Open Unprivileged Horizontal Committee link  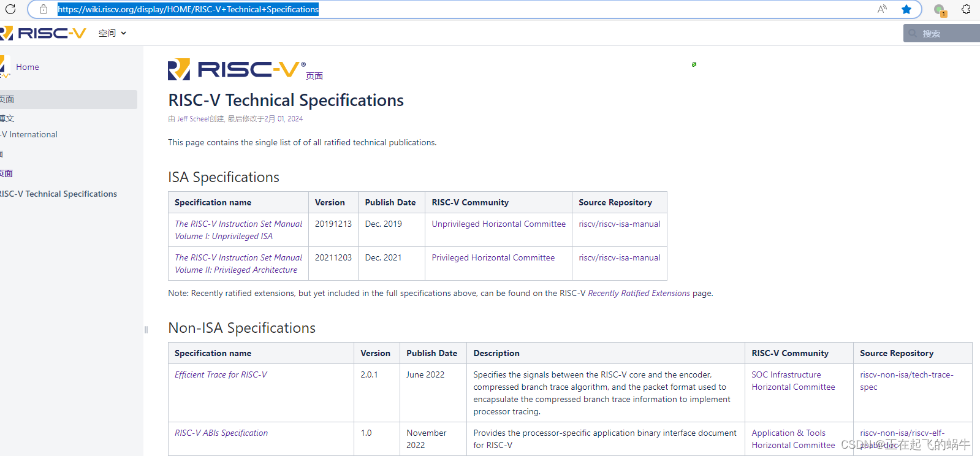[499, 224]
